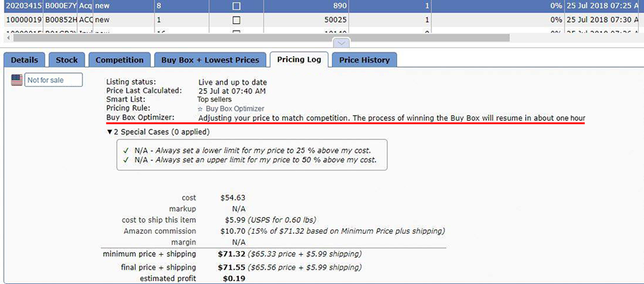Open the Competition tab

(119, 60)
